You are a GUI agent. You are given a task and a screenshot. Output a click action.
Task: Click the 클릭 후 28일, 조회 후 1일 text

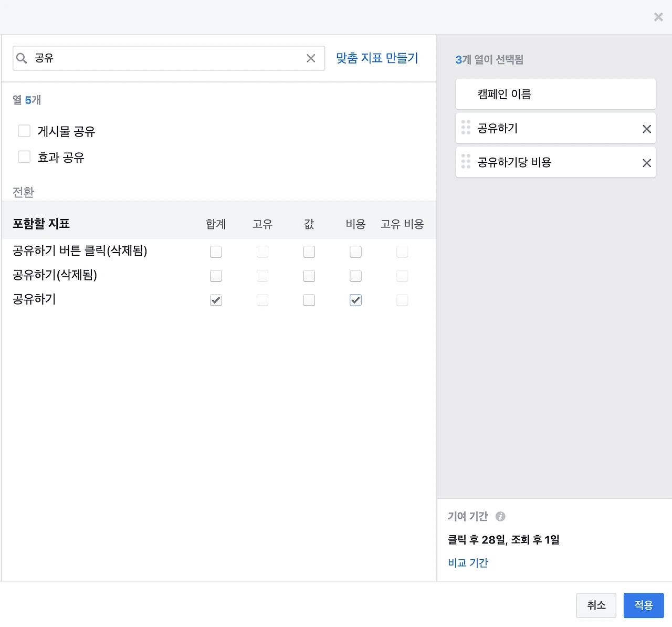tap(503, 540)
